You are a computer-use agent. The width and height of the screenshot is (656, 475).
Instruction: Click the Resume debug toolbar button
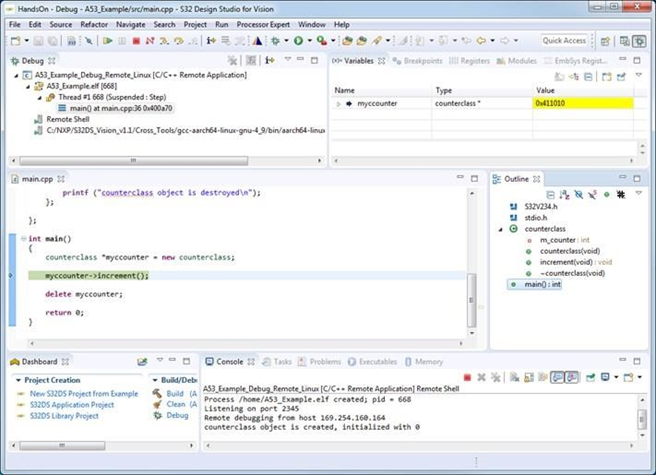click(x=108, y=41)
